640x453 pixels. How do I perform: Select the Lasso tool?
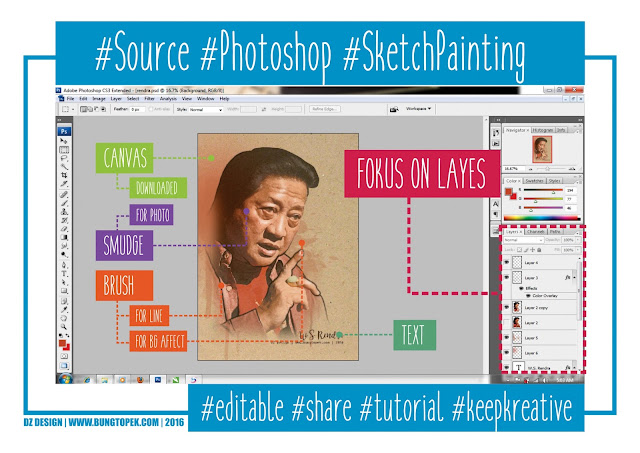(64, 158)
